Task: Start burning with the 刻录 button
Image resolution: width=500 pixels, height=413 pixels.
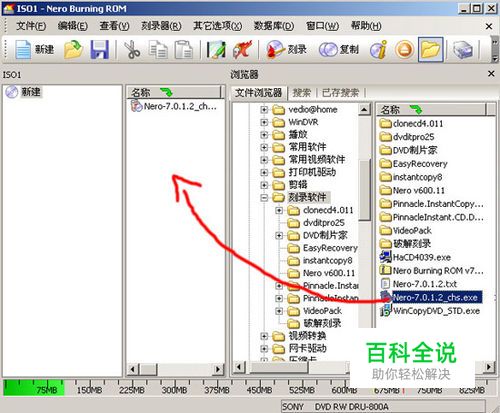Action: pyautogui.click(x=287, y=50)
